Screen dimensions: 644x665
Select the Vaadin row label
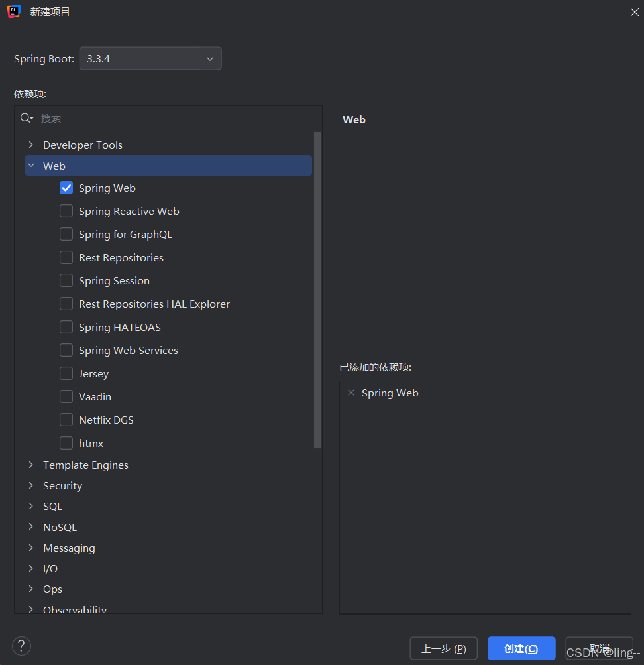pos(95,397)
